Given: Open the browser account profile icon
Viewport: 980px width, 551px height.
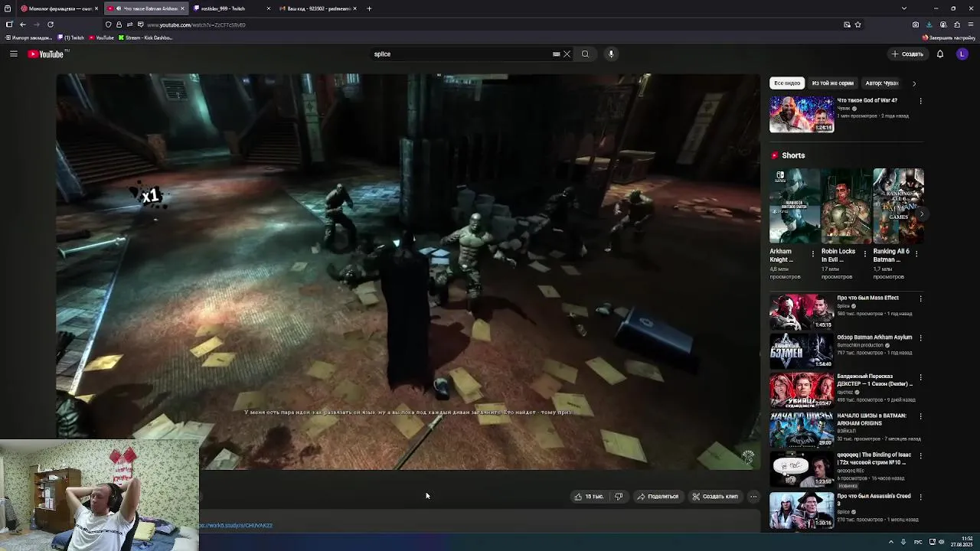Looking at the screenshot, I should click(x=943, y=24).
